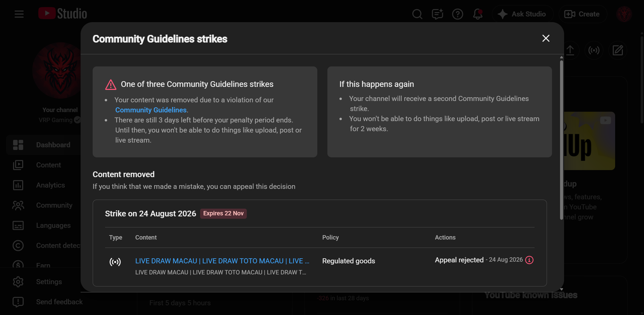Click the 'Content removed' heading
644x315 pixels.
[124, 174]
